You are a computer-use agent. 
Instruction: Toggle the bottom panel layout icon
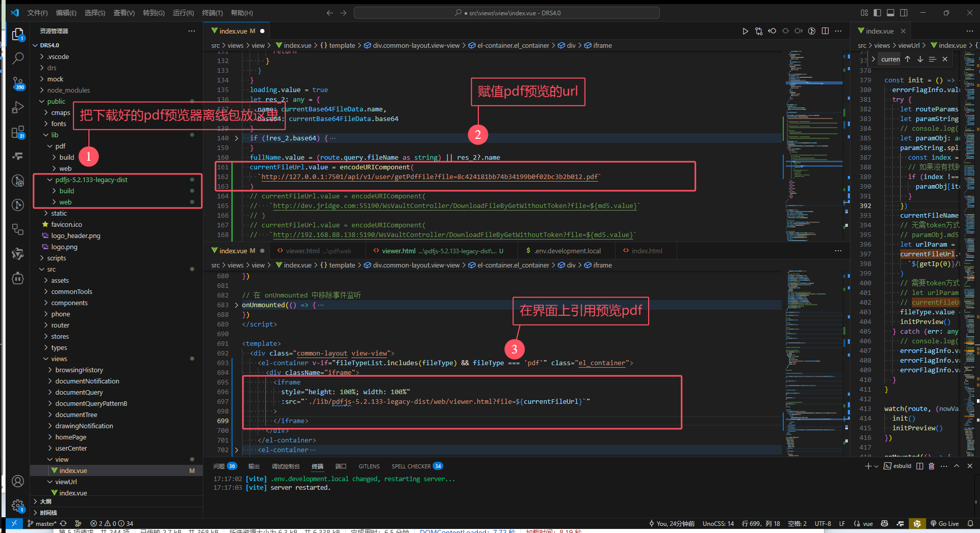pyautogui.click(x=891, y=13)
